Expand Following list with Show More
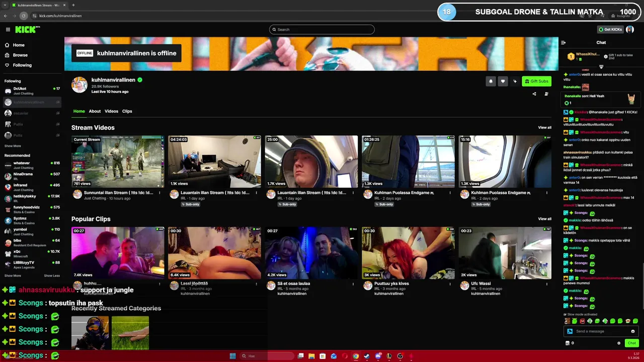The height and width of the screenshot is (362, 644). coord(13,146)
